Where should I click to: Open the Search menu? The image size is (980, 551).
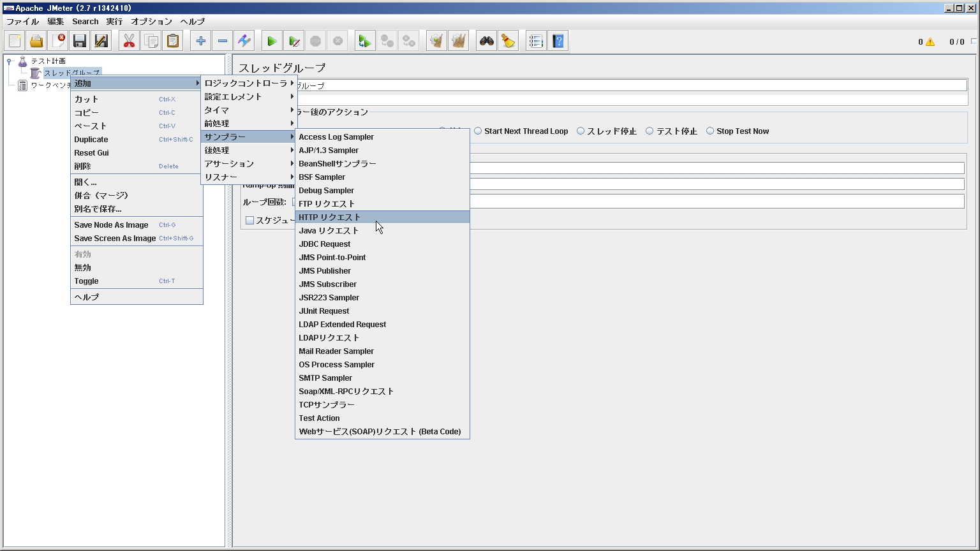click(x=85, y=22)
